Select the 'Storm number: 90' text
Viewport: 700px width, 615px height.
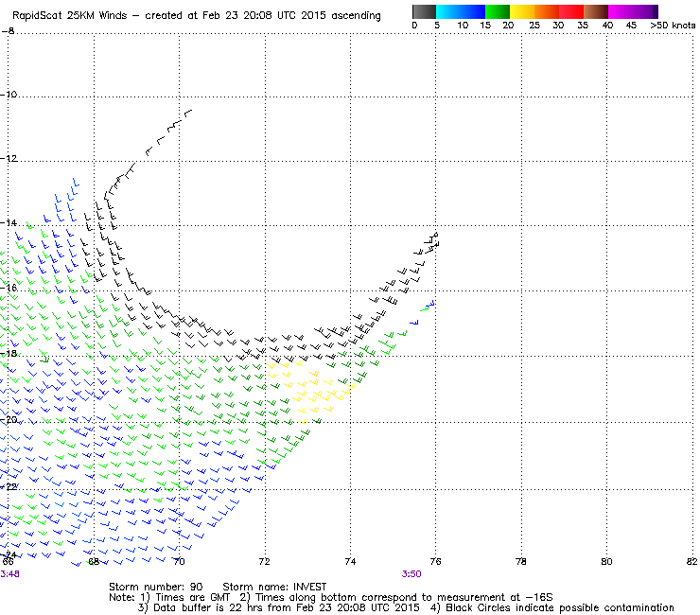point(156,587)
